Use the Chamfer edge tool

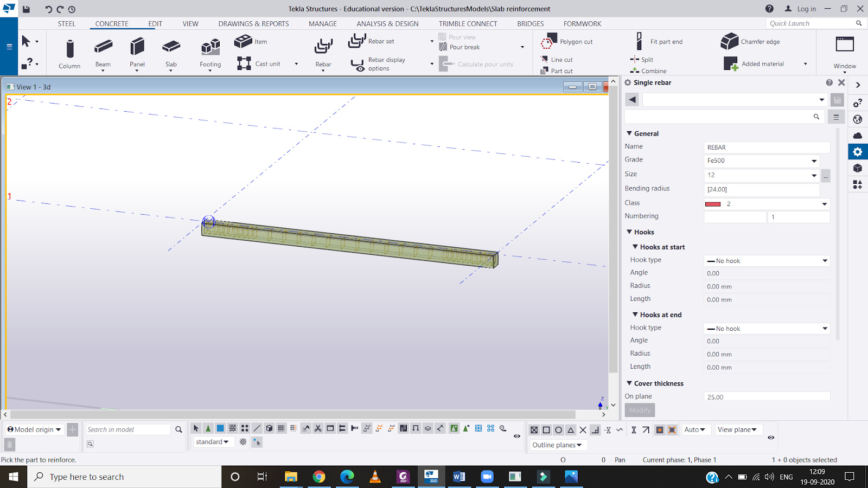tap(751, 41)
